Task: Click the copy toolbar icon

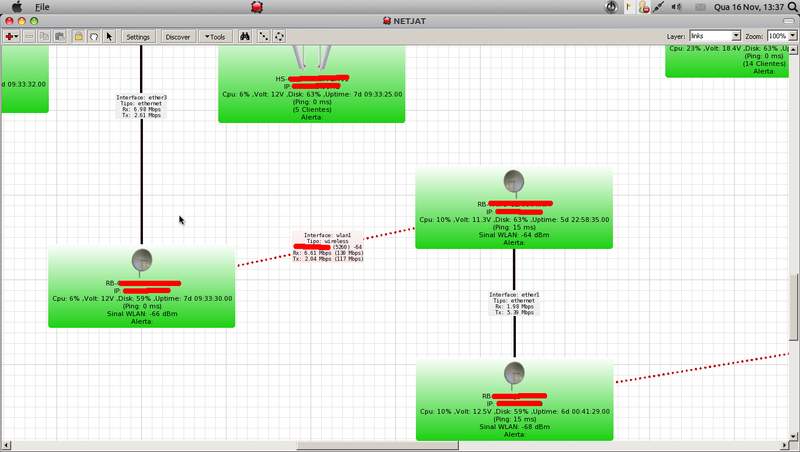Action: (x=44, y=36)
